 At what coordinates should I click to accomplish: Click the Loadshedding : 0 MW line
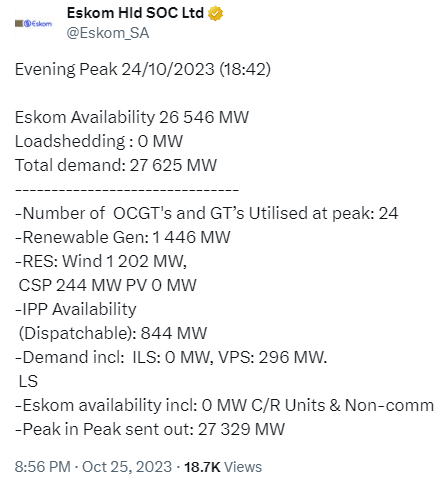point(99,141)
